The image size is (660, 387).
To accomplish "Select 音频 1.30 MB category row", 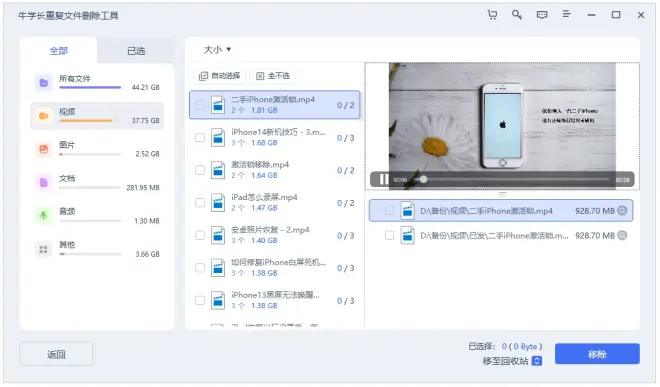I will point(97,216).
